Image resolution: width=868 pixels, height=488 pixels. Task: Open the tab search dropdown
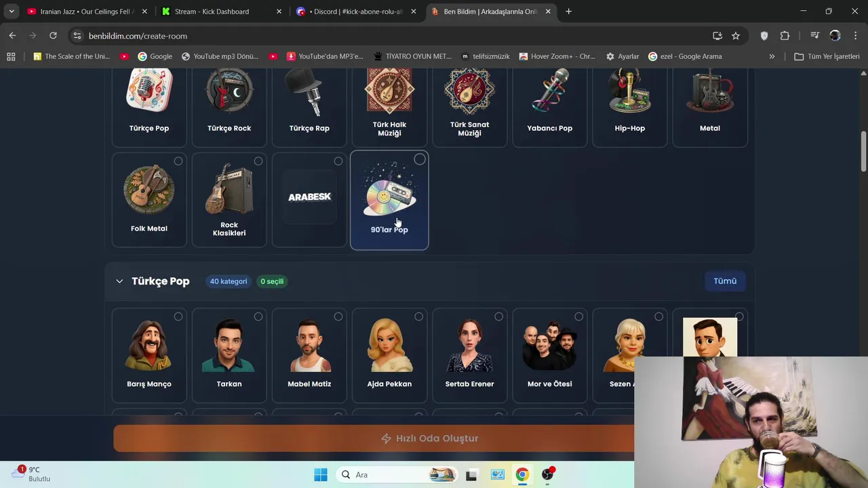click(x=12, y=12)
